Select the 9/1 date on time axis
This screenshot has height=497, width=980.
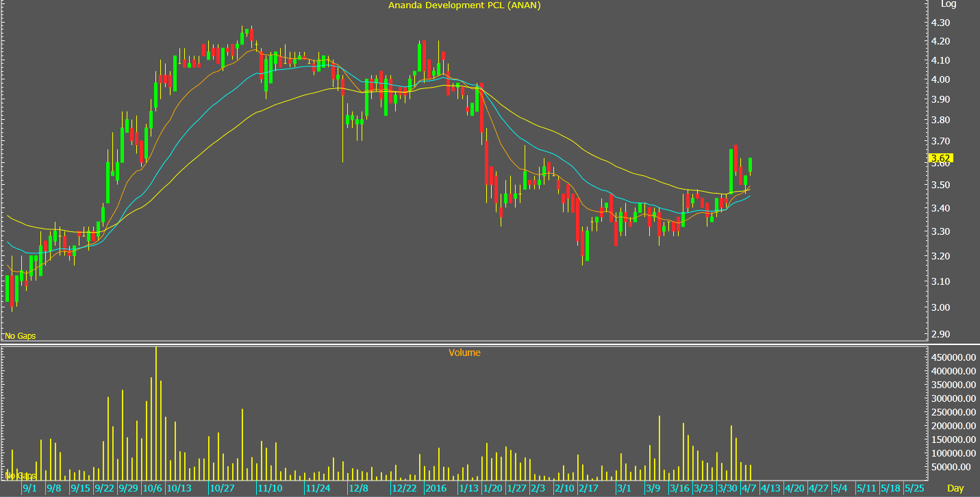30,489
